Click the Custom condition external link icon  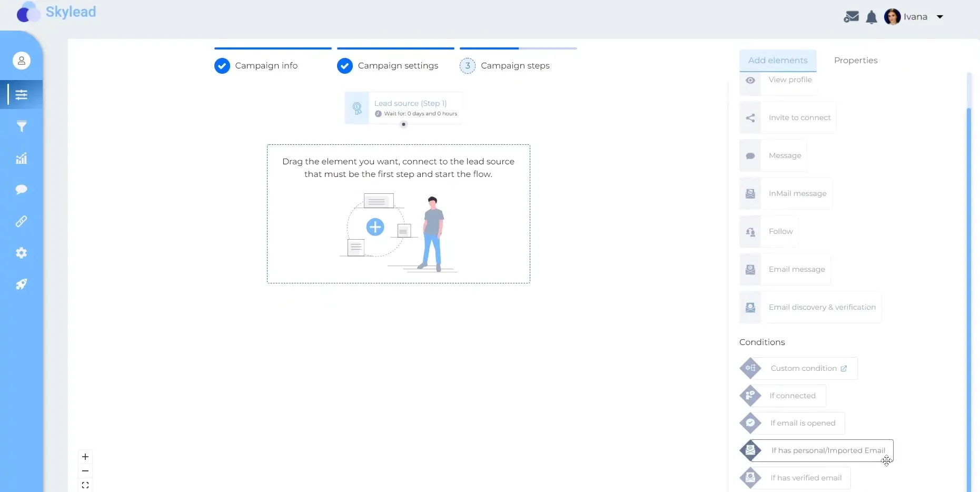pos(844,369)
